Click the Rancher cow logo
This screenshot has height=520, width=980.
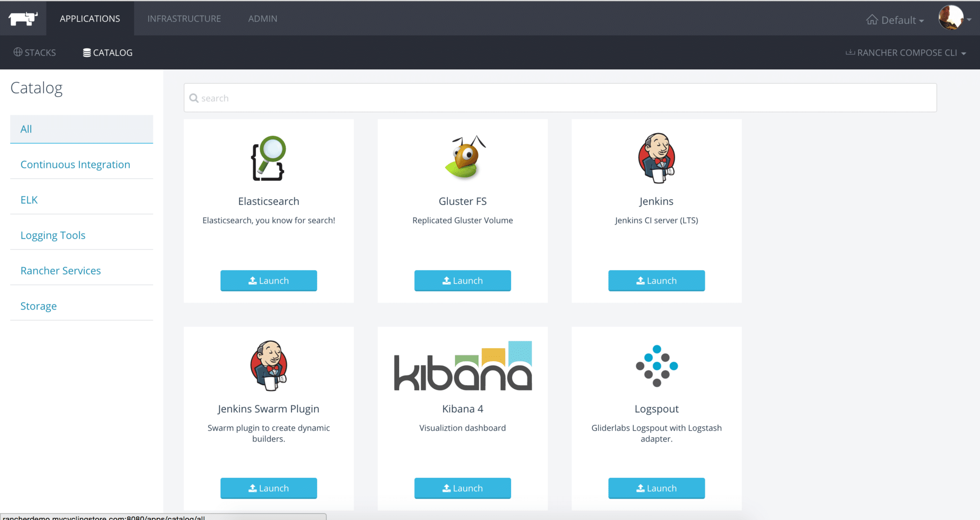tap(23, 19)
